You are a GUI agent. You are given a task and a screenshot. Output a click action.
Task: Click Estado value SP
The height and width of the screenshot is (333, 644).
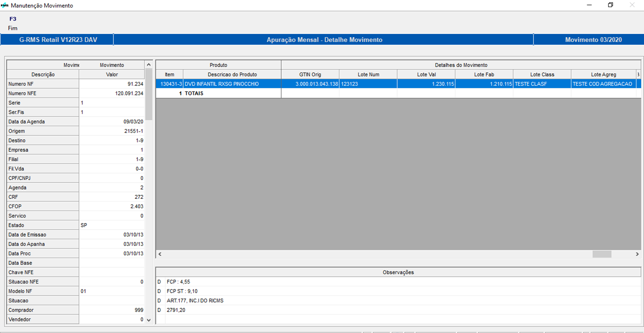pyautogui.click(x=112, y=225)
